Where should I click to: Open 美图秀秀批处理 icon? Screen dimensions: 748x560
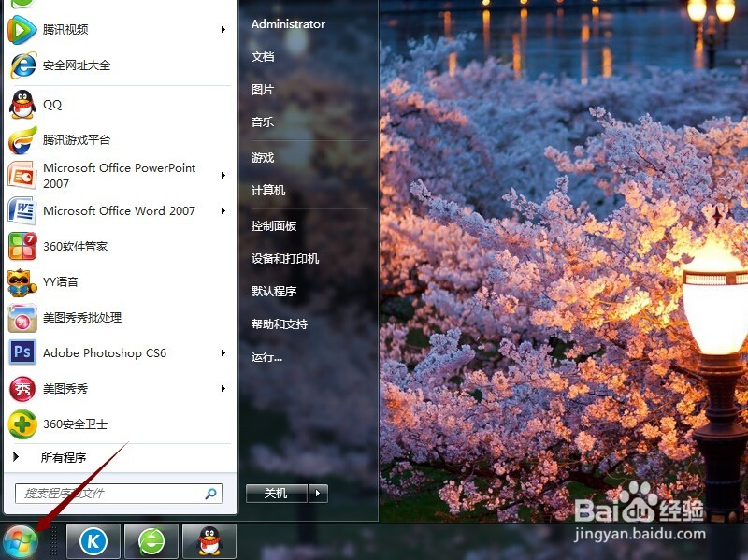point(22,318)
